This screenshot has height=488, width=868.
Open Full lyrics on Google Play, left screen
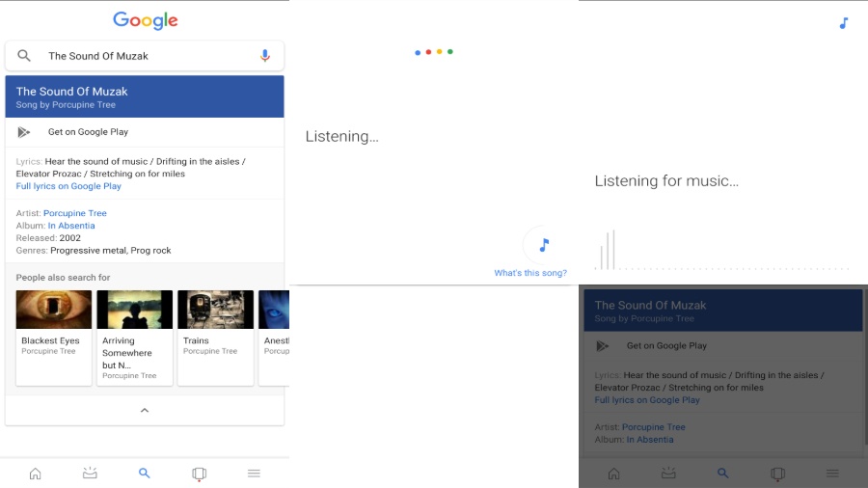tap(68, 186)
